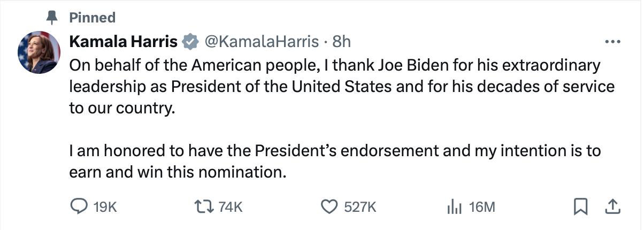
Task: Click the share upload arrow icon
Action: [x=612, y=206]
